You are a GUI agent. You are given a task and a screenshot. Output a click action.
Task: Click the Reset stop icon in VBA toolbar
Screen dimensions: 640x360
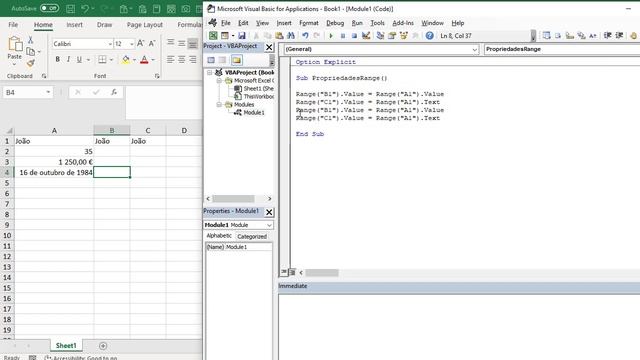pyautogui.click(x=354, y=36)
